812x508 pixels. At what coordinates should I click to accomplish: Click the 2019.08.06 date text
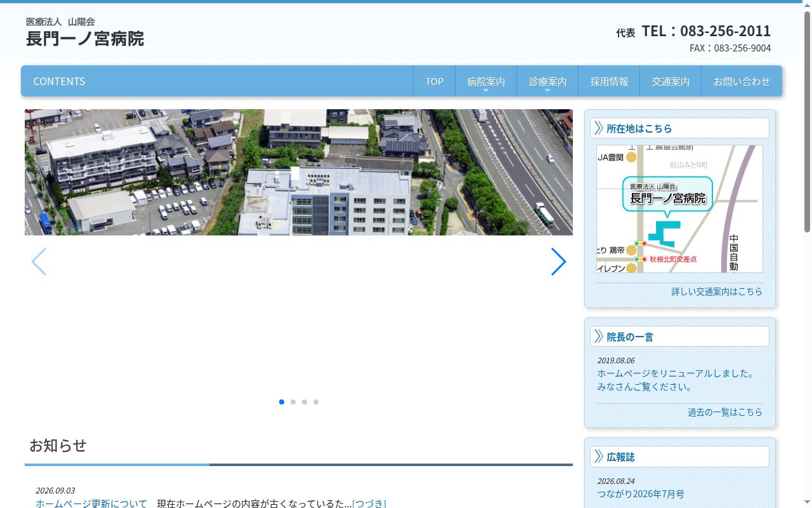pos(616,361)
